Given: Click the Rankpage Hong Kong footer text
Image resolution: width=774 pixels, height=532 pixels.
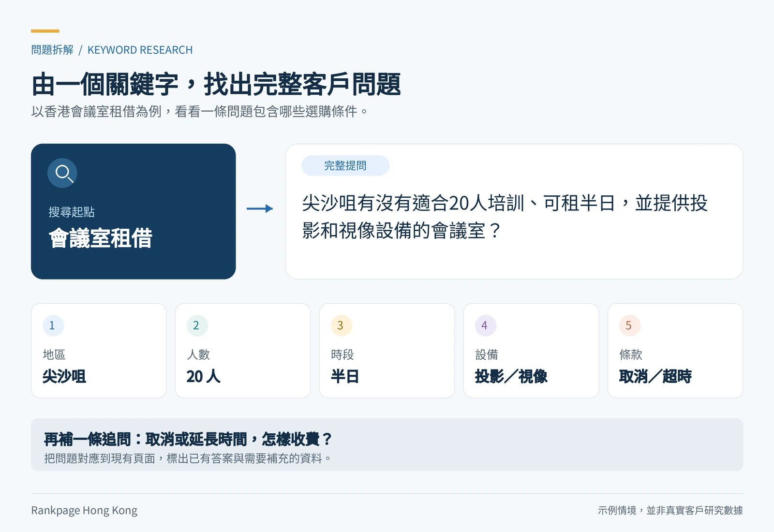Looking at the screenshot, I should [84, 510].
